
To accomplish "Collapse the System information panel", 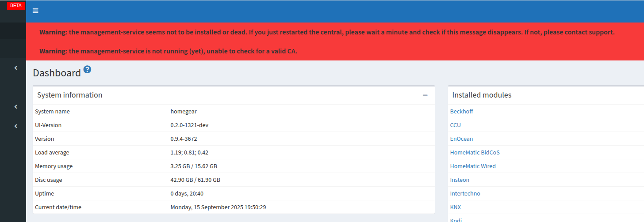I will (x=425, y=95).
